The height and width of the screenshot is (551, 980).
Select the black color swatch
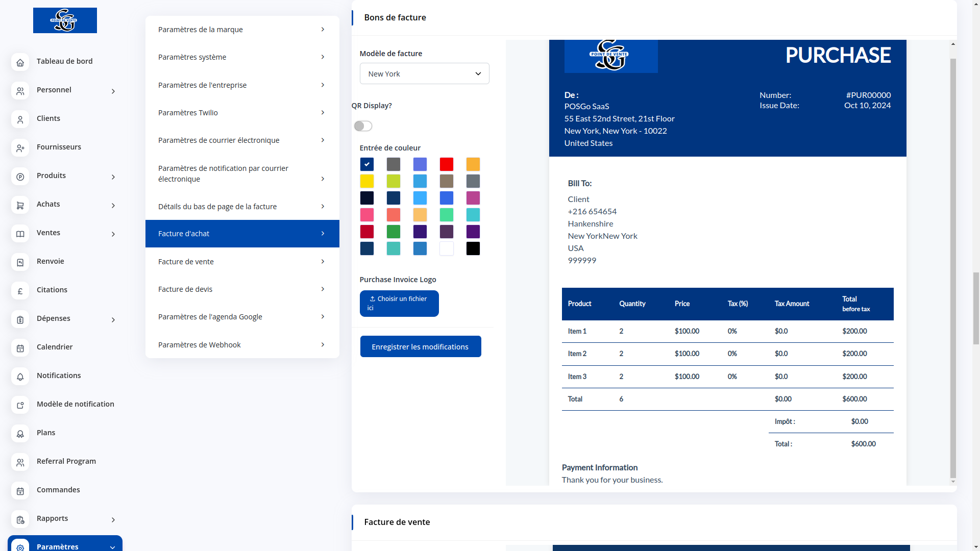tap(473, 248)
